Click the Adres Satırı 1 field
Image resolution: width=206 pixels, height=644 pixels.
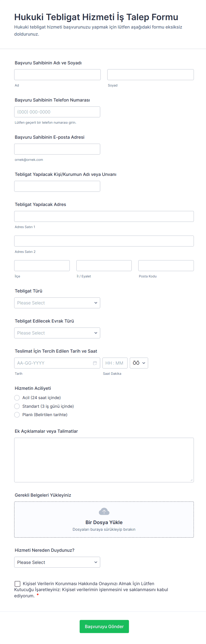104,217
